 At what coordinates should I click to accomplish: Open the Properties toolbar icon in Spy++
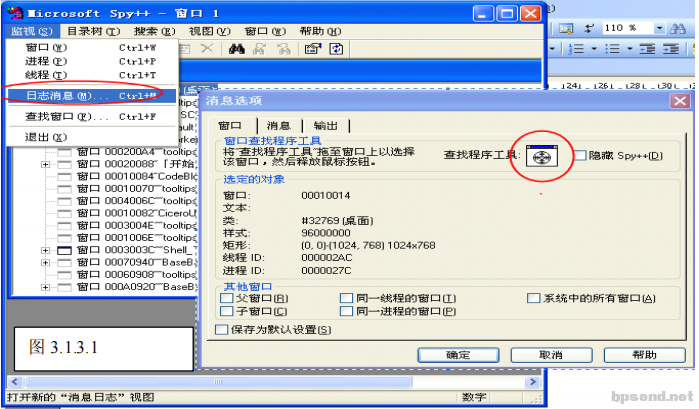(x=313, y=49)
